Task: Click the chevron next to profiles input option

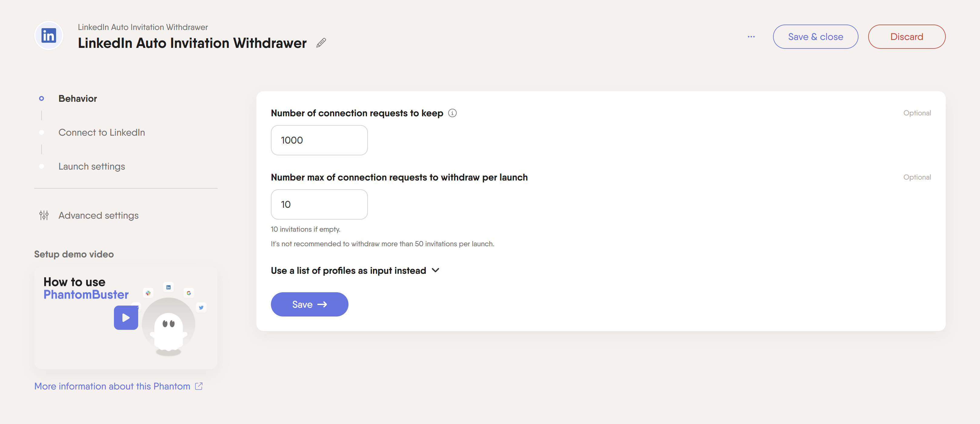Action: click(435, 270)
